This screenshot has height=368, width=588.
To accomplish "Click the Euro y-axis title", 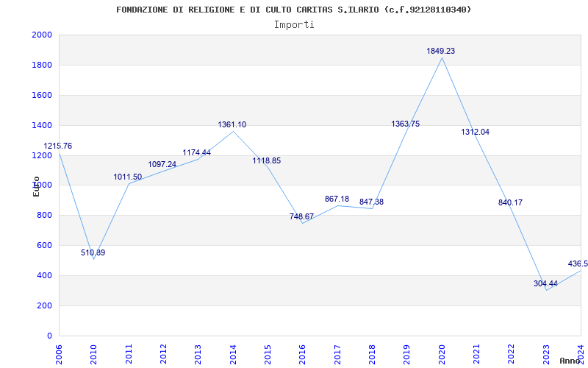I will point(36,186).
